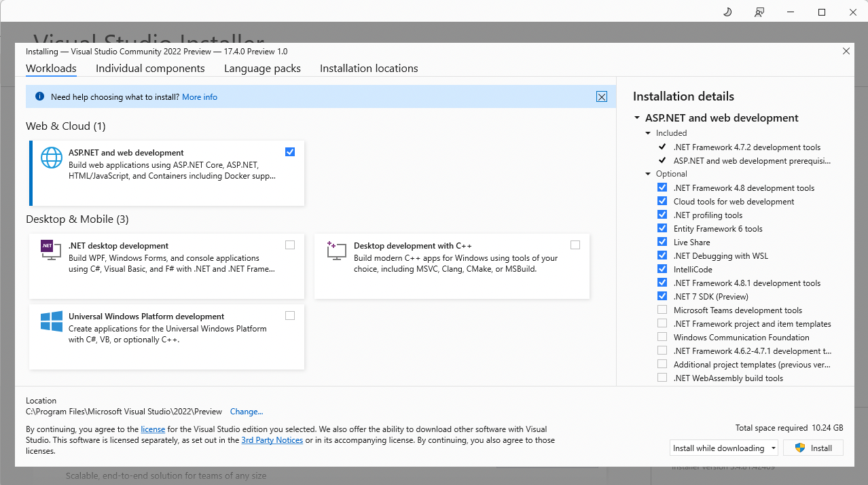Image resolution: width=868 pixels, height=485 pixels.
Task: Click the feedback icon in the titlebar
Action: (759, 12)
